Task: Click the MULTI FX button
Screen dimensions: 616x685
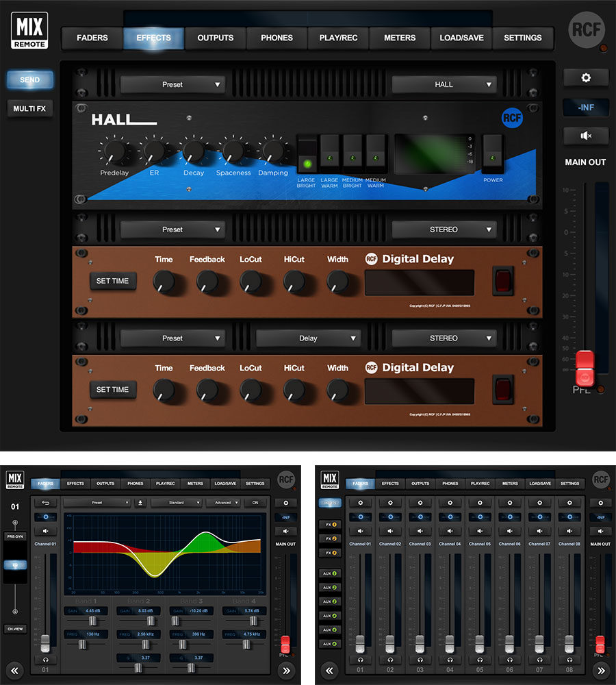Action: [x=29, y=109]
